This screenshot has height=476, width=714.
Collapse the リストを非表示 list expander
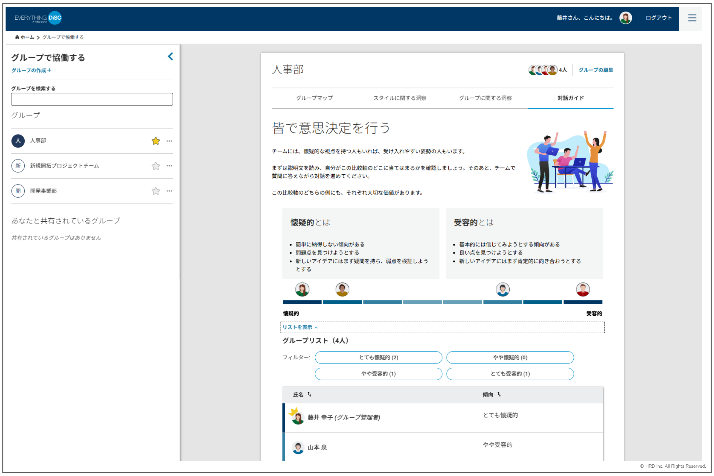[x=302, y=327]
